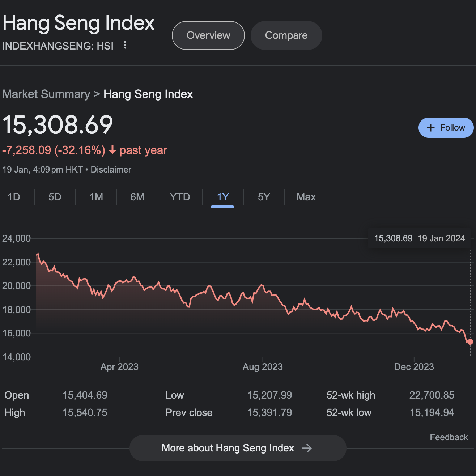Click the -7,258.09 (-32.16%) change value
476x476 pixels.
click(x=54, y=150)
